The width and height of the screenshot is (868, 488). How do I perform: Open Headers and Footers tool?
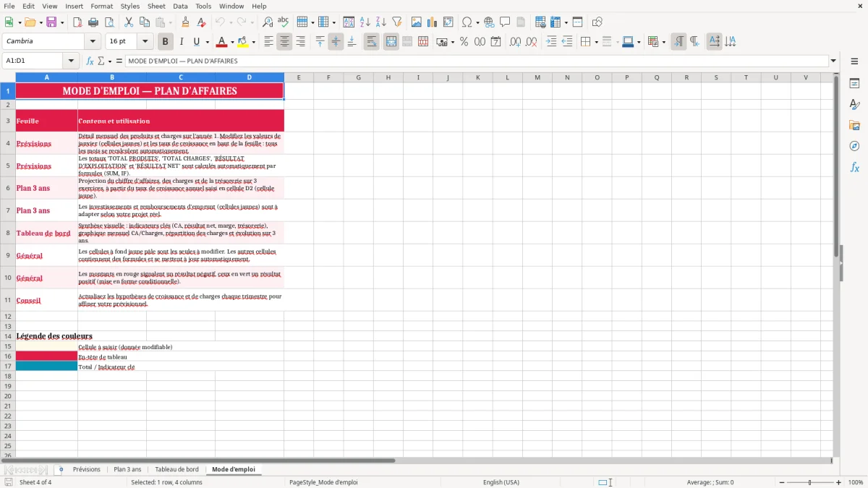tap(521, 22)
